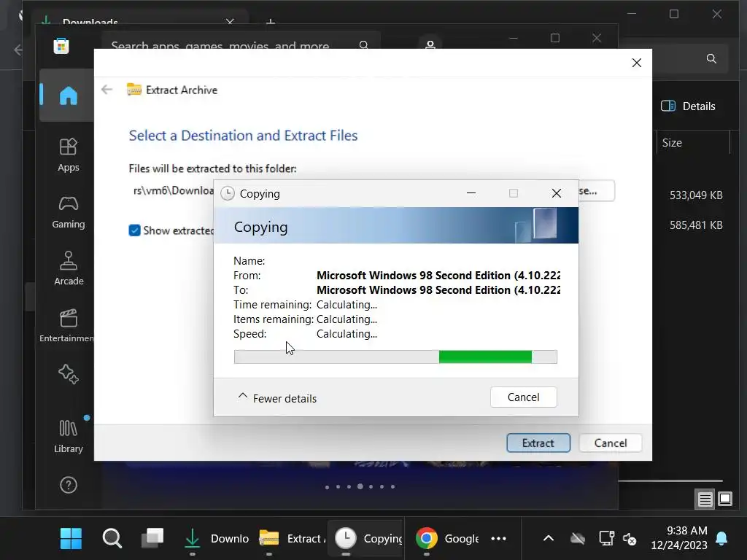Switch File Explorer to details list view
747x560 pixels.
coord(705,499)
